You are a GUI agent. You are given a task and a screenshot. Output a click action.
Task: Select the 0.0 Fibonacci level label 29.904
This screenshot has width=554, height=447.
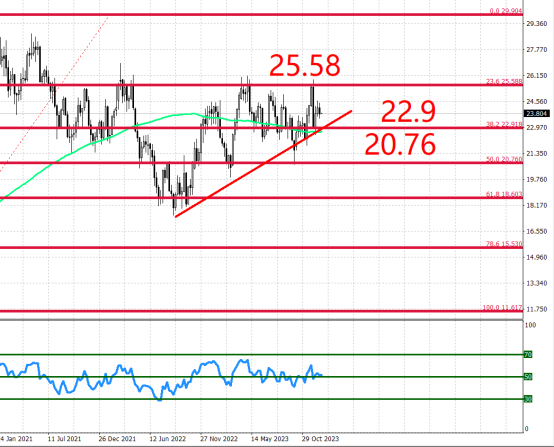[506, 11]
